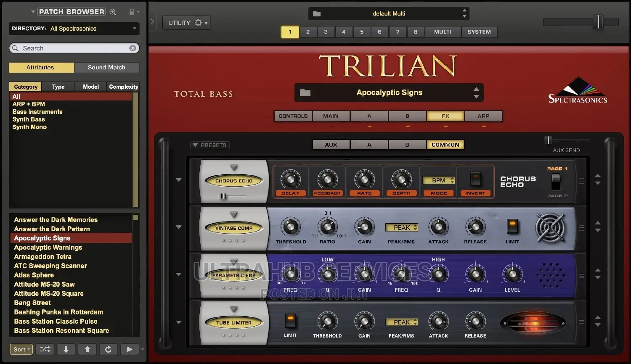Step to next patch with down arrow button
Screen dimensions: 631x364
[66, 349]
